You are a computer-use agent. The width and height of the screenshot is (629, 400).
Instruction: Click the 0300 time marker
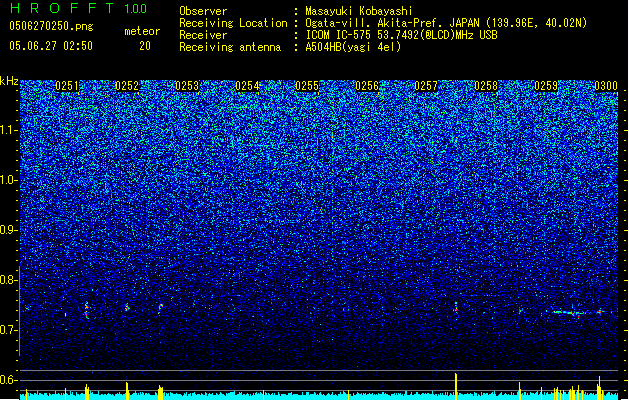[x=606, y=86]
